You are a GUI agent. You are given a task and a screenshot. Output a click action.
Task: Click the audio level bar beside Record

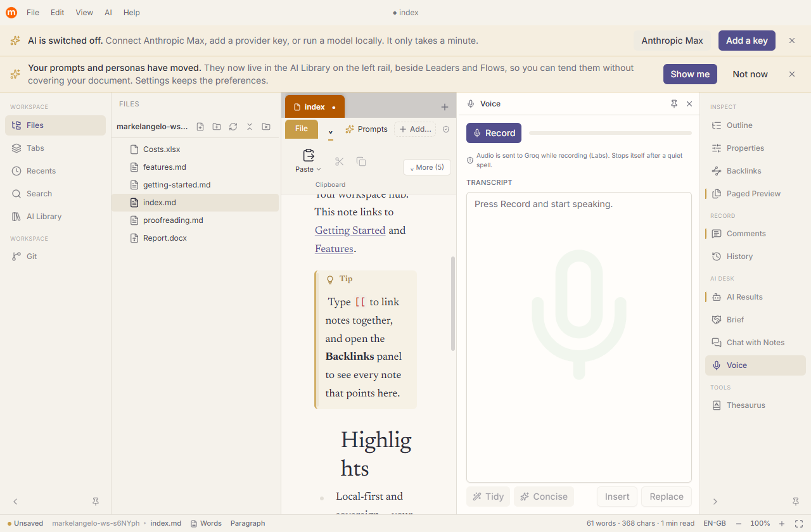[x=610, y=133]
